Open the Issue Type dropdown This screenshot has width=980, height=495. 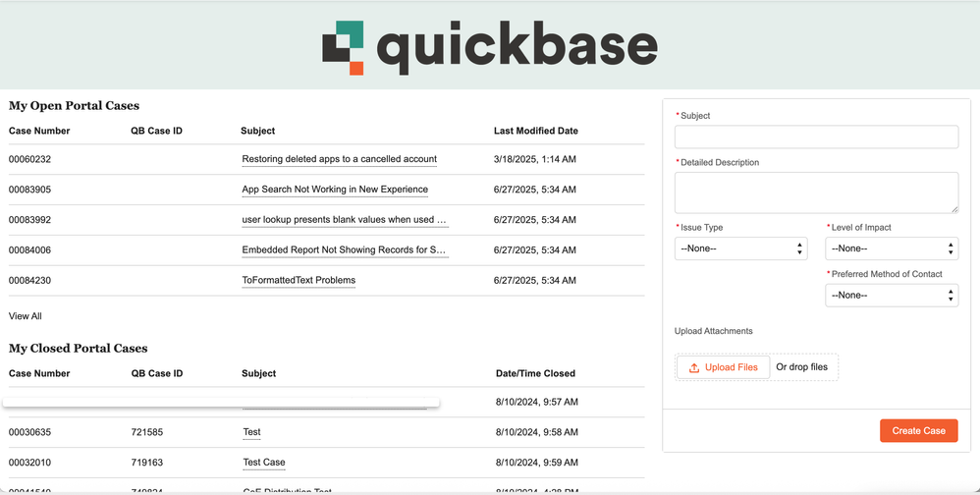(x=741, y=248)
